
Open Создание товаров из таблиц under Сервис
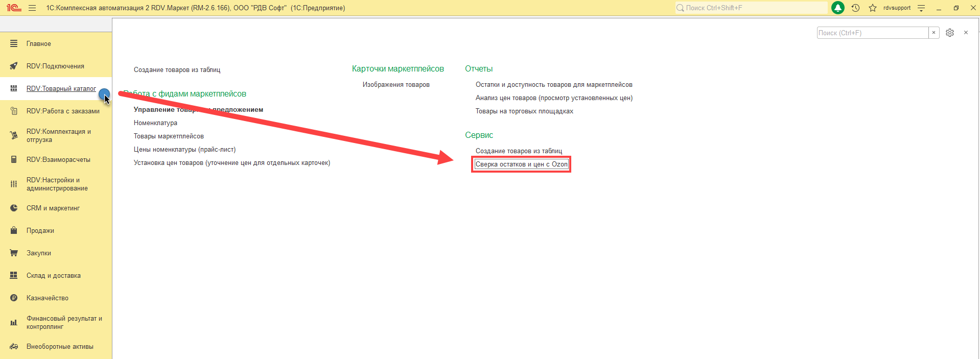[x=519, y=151]
